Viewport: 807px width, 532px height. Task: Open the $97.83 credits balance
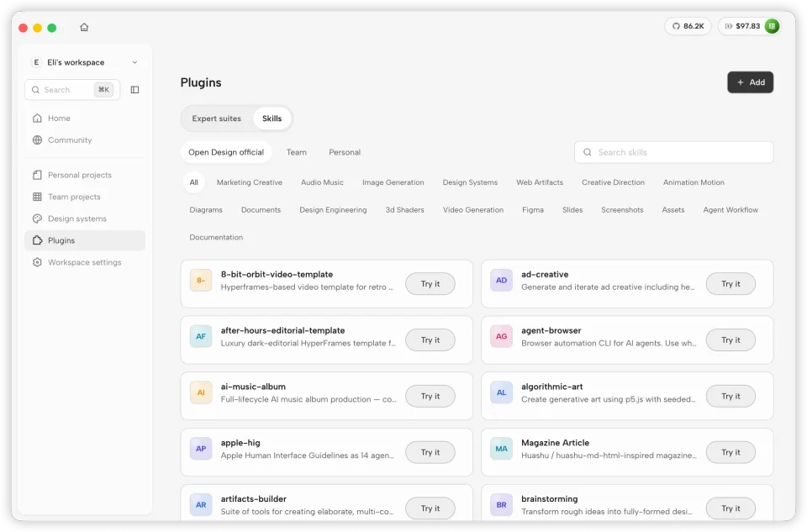pyautogui.click(x=742, y=26)
